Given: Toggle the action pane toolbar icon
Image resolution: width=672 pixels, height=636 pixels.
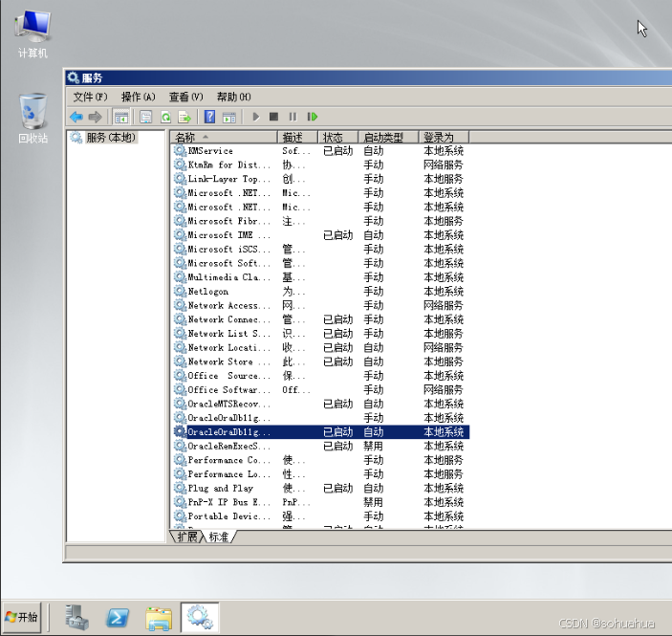Looking at the screenshot, I should point(229,117).
